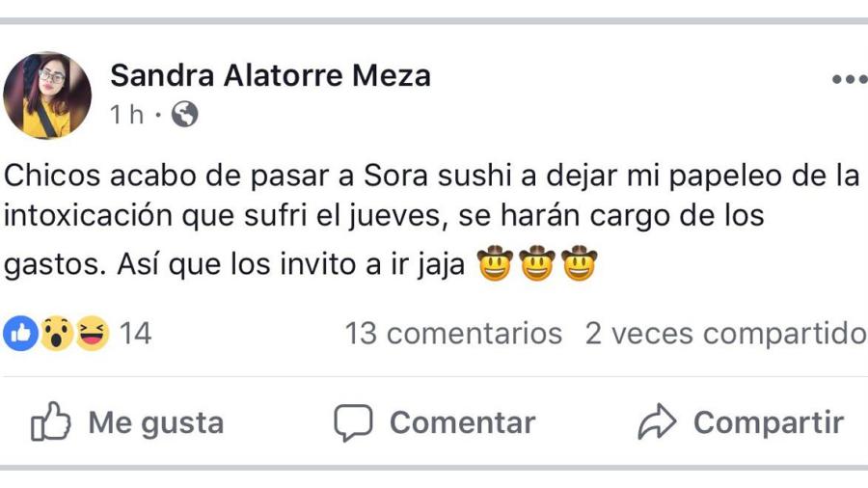The width and height of the screenshot is (868, 488).
Task: Open Sandra Alatorre Meza's profile name link
Action: coord(270,74)
